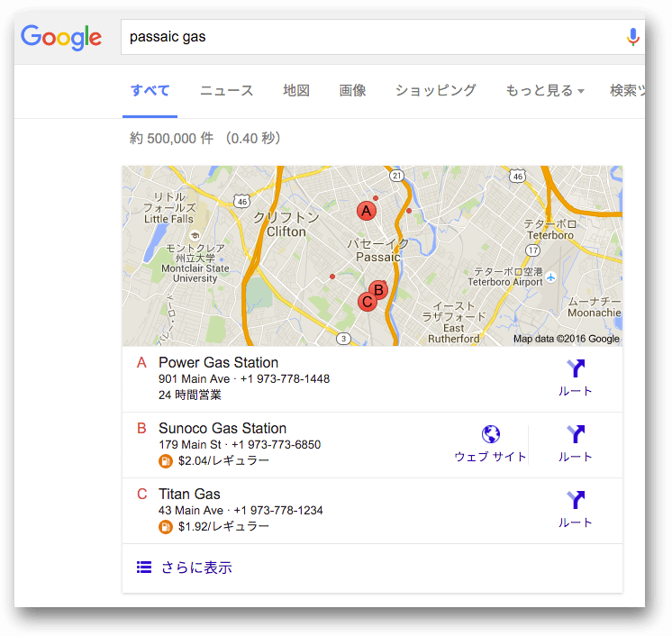Click the '179 Main St' address text
Viewport: 672px width, 636px height.
pyautogui.click(x=190, y=445)
